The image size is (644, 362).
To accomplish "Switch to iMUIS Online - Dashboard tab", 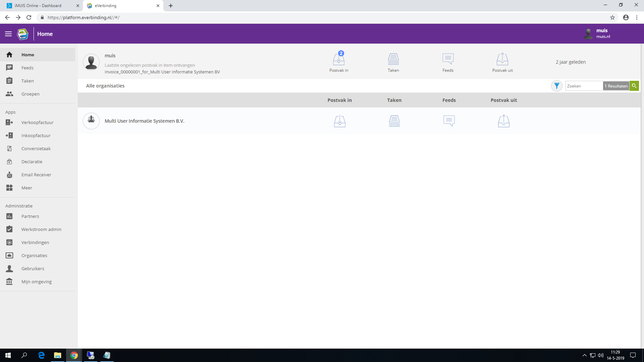I will point(38,6).
